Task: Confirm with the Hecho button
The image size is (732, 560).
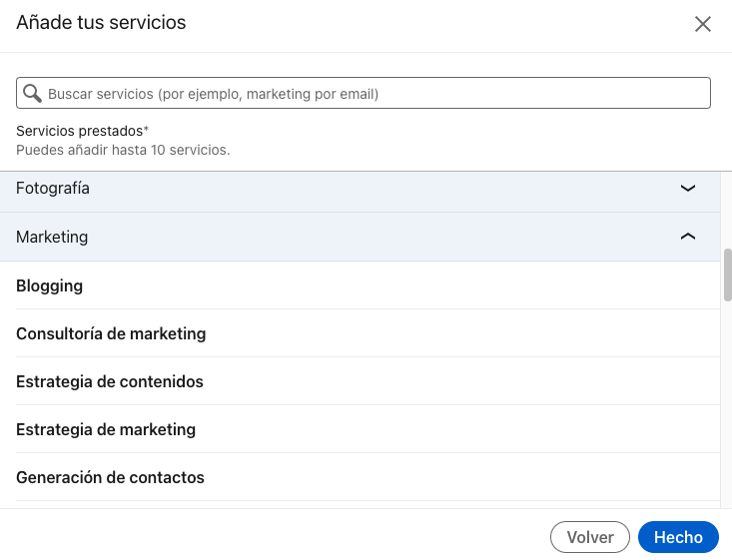Action: [x=678, y=537]
